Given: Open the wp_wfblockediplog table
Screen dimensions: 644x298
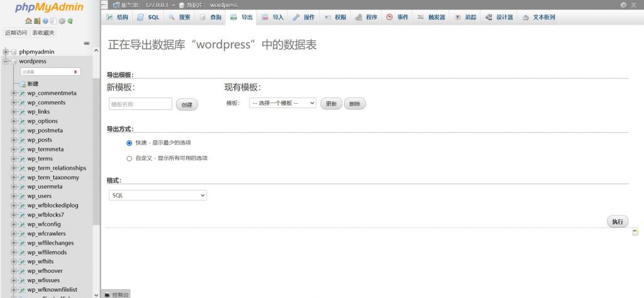Looking at the screenshot, I should tap(53, 205).
